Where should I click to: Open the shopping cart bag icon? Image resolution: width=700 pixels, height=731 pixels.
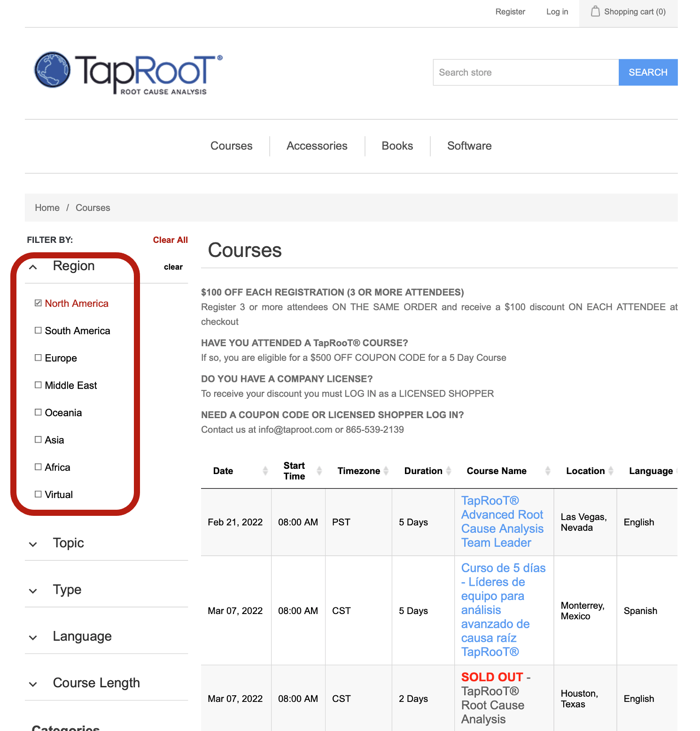coord(595,11)
